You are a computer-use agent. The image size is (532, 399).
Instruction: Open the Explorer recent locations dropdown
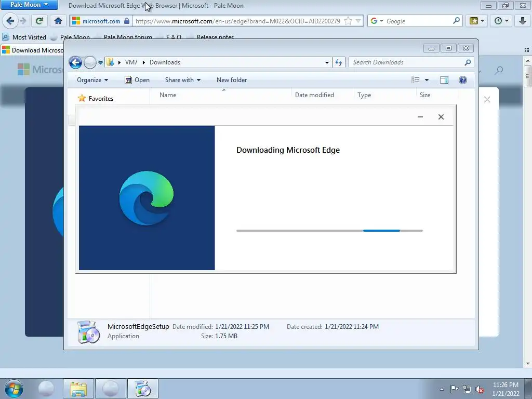(x=100, y=62)
